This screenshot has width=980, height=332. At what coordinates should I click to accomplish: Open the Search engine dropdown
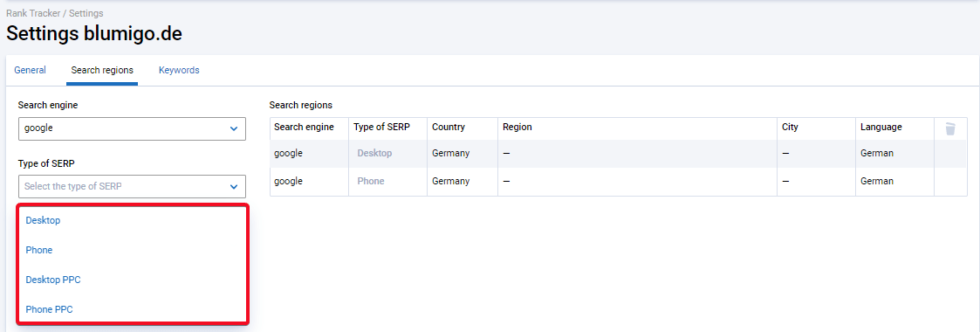click(132, 128)
